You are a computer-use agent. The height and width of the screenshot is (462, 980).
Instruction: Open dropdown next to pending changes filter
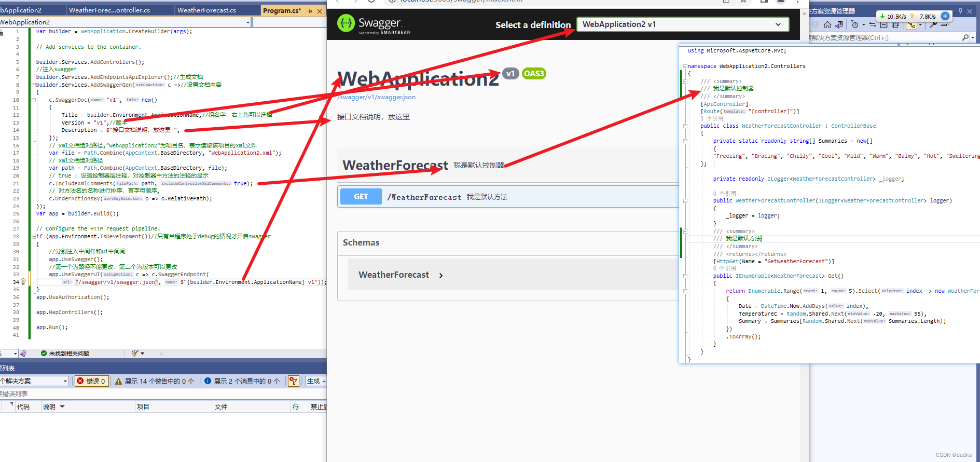(x=864, y=24)
